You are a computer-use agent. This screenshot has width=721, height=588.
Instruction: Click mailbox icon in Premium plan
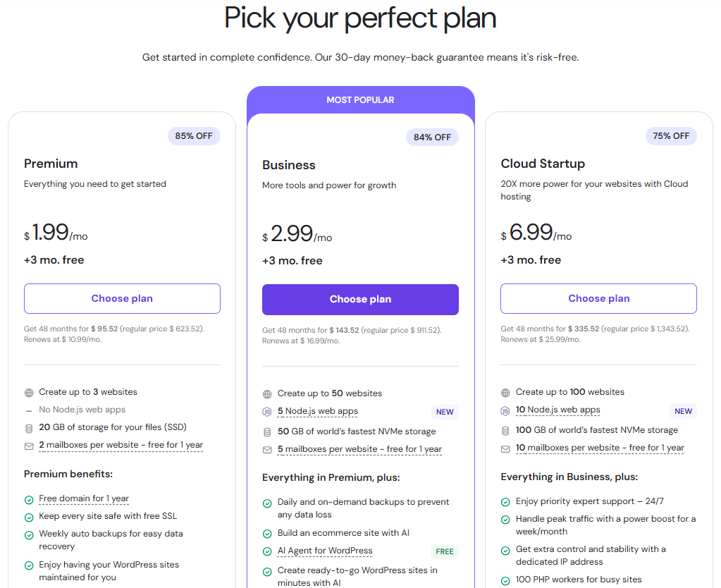point(29,446)
